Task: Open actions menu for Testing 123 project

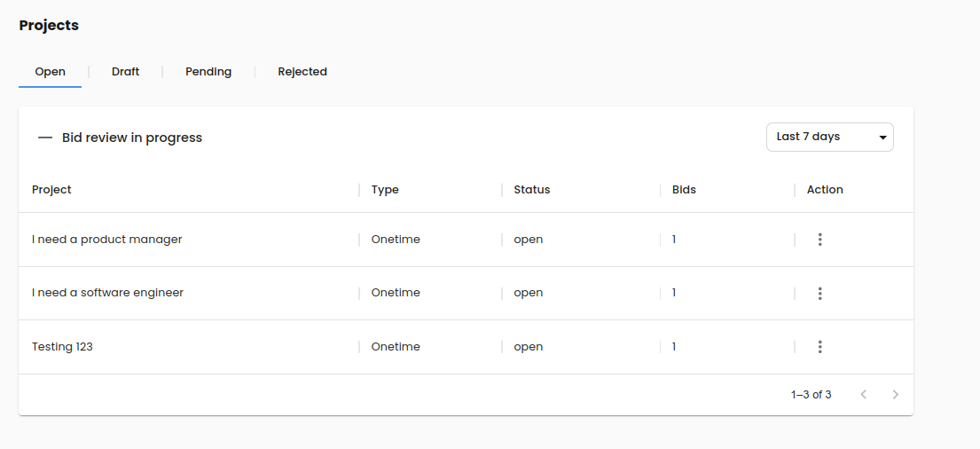Action: click(819, 347)
